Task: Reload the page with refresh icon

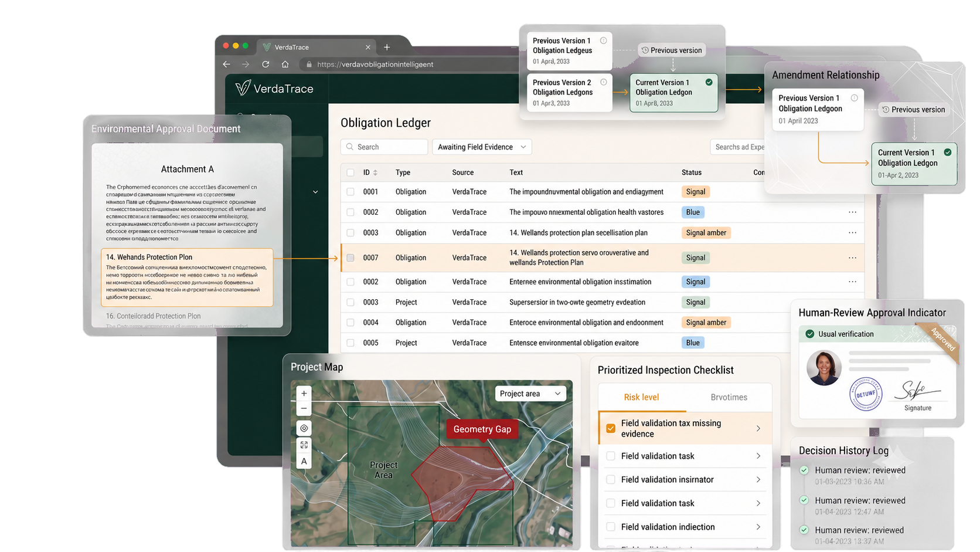Action: coord(266,65)
